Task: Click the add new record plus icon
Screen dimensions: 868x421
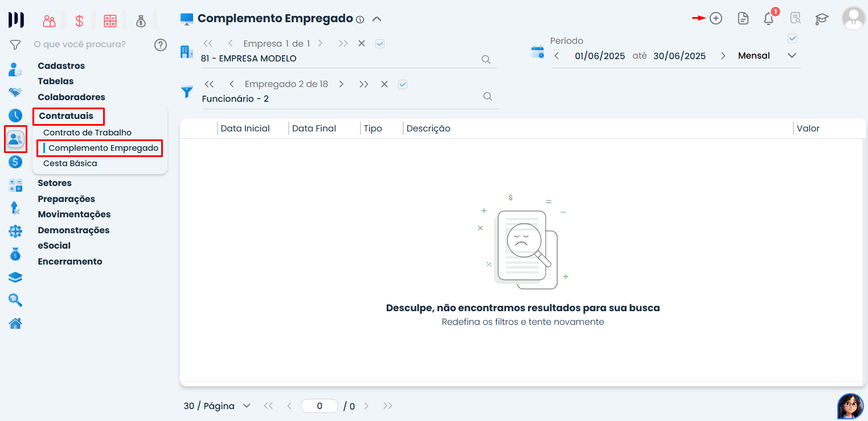Action: tap(715, 18)
